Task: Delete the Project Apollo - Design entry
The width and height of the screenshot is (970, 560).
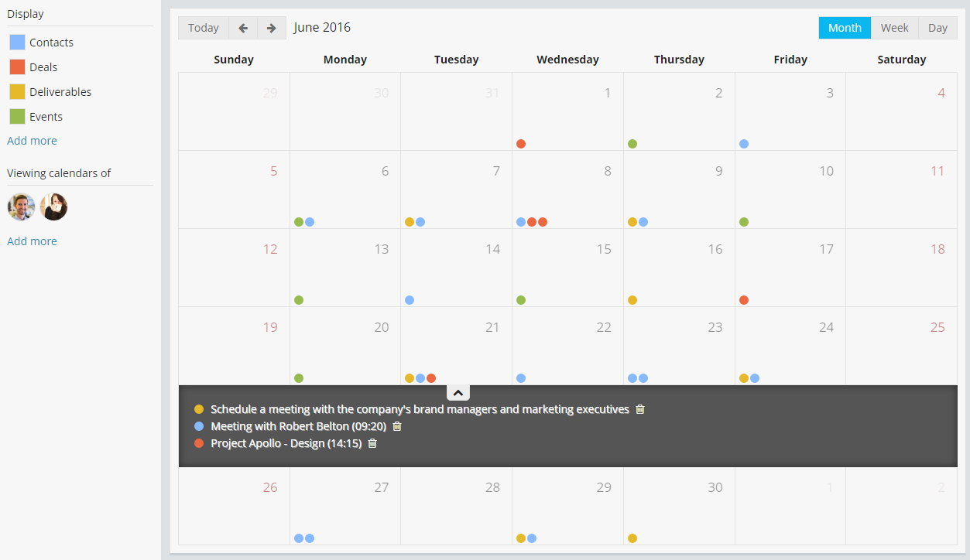Action: point(372,443)
